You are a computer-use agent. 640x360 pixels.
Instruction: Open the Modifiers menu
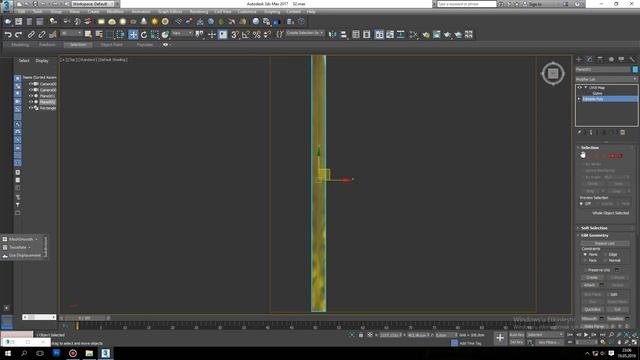[115, 12]
